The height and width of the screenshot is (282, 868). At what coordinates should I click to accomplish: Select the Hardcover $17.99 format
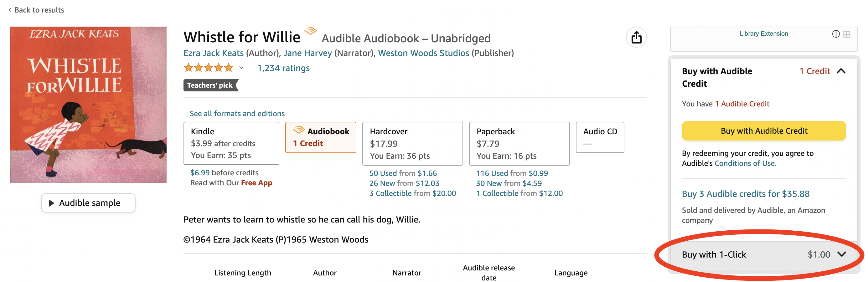(412, 144)
